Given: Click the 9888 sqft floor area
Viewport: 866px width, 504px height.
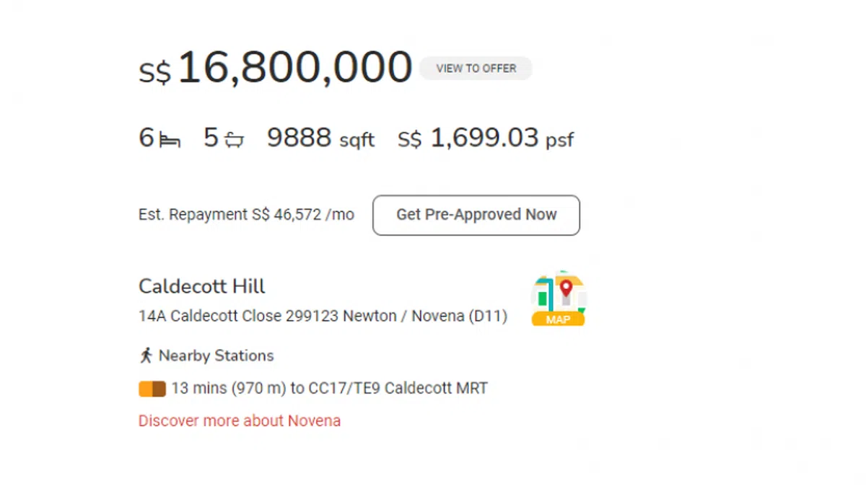Looking at the screenshot, I should [320, 138].
